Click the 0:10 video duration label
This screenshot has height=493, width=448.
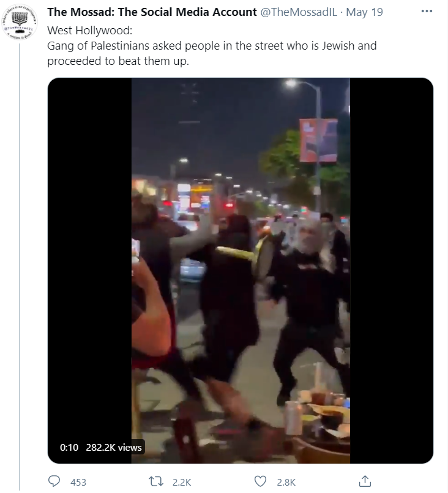point(69,447)
